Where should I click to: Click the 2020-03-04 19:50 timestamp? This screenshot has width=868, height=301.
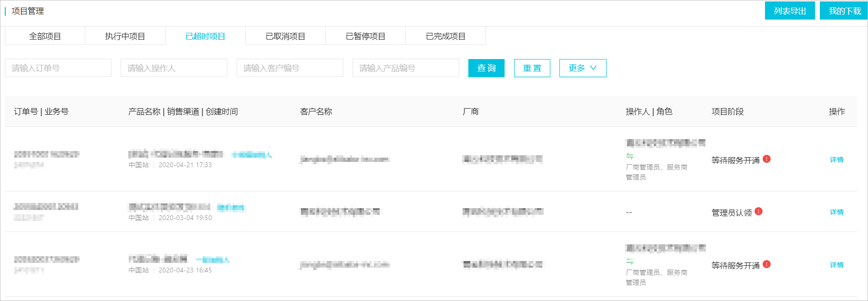pos(185,218)
